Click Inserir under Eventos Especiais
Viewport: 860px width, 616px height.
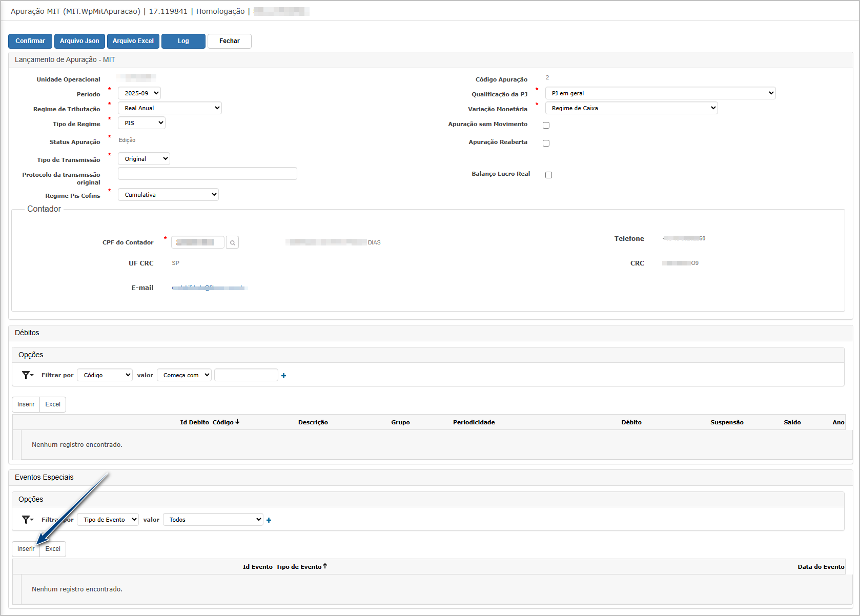[26, 549]
